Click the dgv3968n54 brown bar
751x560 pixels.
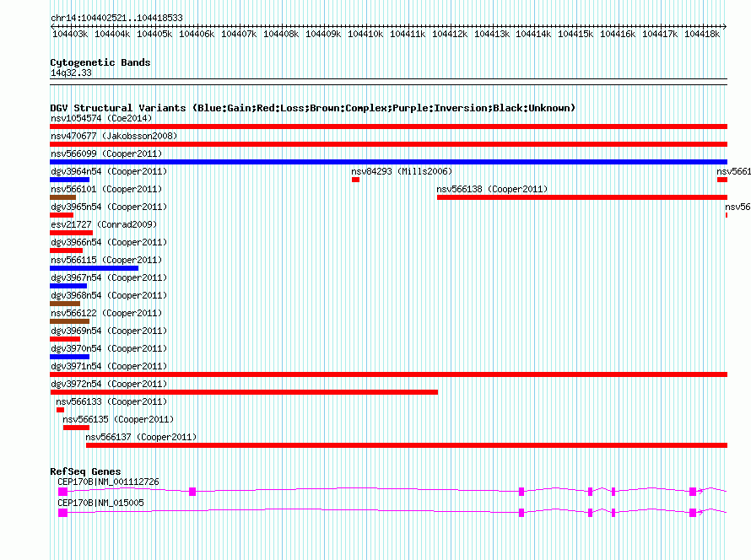pyautogui.click(x=65, y=304)
